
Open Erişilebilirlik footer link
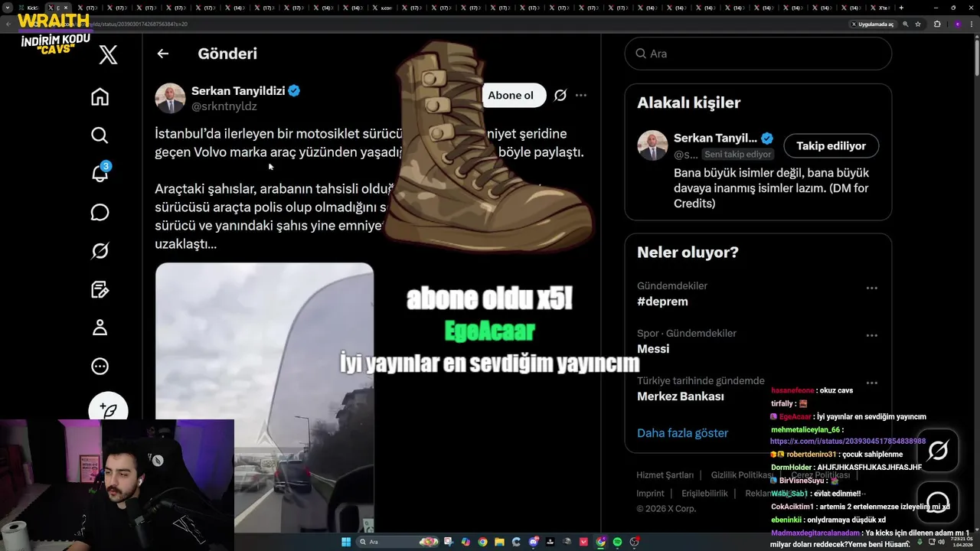pyautogui.click(x=704, y=494)
